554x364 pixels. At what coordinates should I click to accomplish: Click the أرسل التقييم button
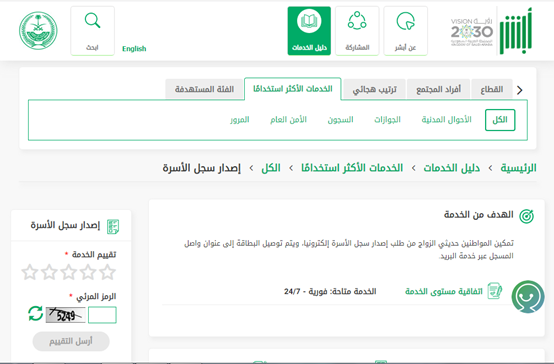point(71,341)
